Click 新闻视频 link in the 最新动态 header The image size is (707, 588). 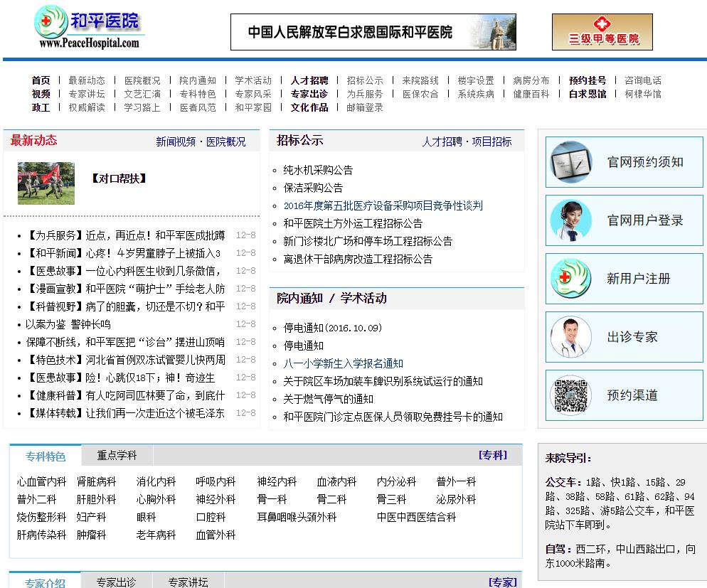pos(175,141)
